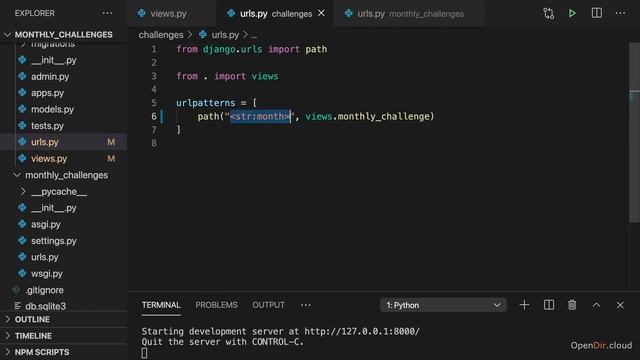Viewport: 640px width, 360px height.
Task: Open apps.py in the explorer
Action: [47, 93]
